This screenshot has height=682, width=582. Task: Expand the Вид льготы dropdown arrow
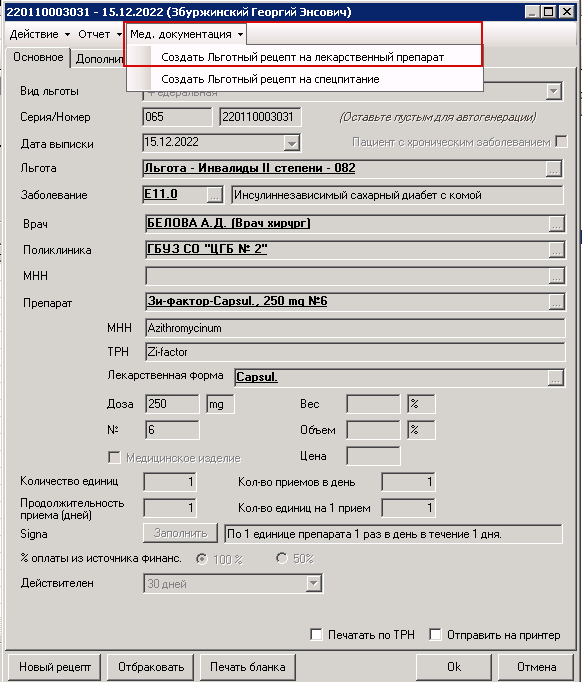pos(553,91)
